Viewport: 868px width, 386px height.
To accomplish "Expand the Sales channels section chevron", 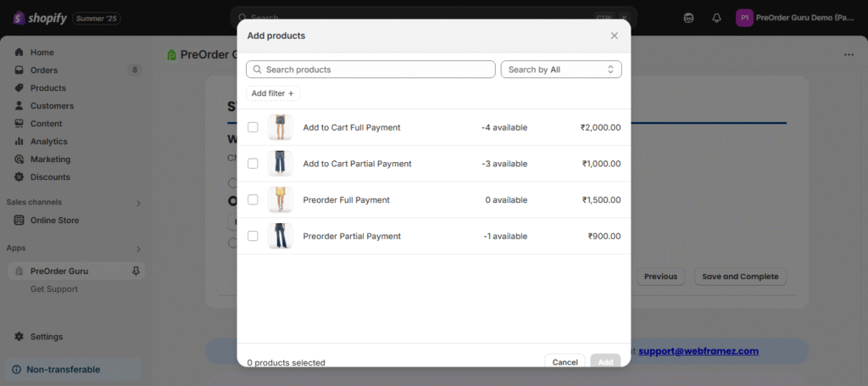I will (x=138, y=203).
